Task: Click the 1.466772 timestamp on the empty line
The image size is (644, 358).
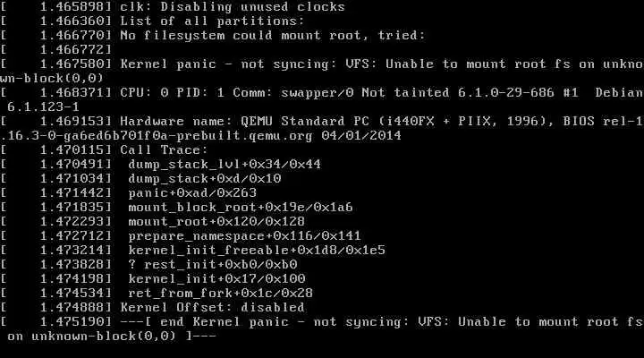Action: tap(75, 50)
